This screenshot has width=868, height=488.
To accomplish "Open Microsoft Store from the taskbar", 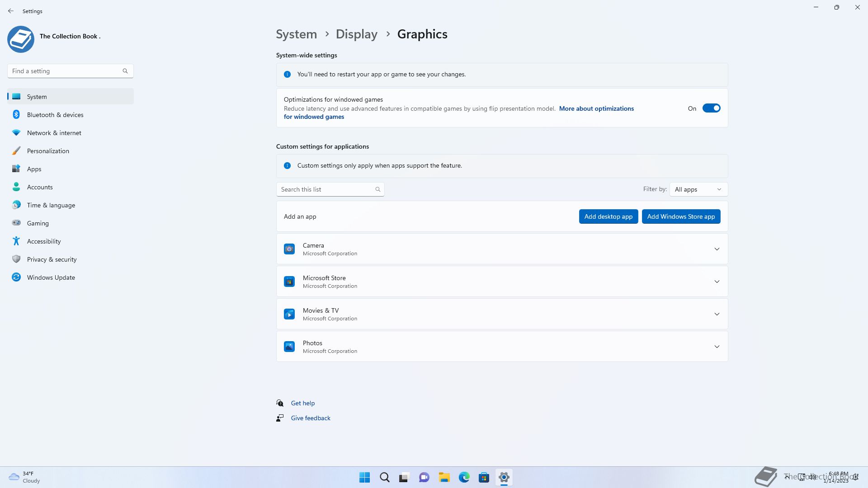I will pyautogui.click(x=484, y=477).
